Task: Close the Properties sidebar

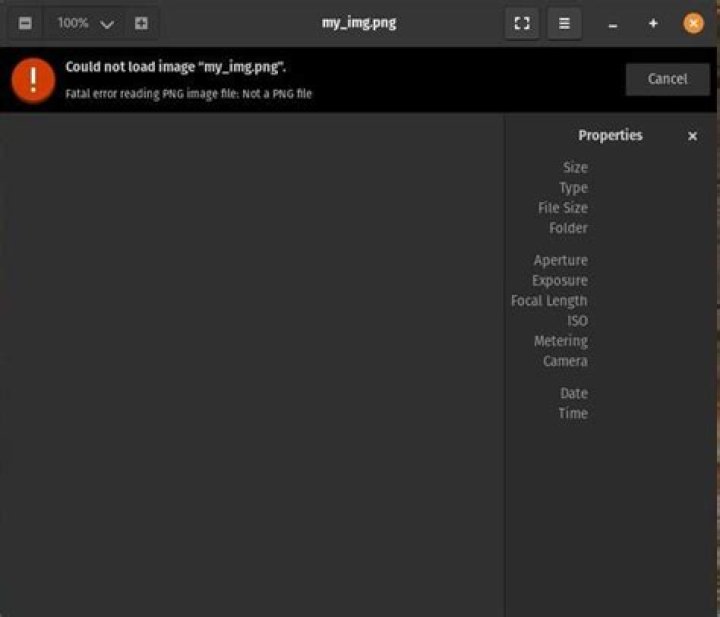Action: click(692, 136)
